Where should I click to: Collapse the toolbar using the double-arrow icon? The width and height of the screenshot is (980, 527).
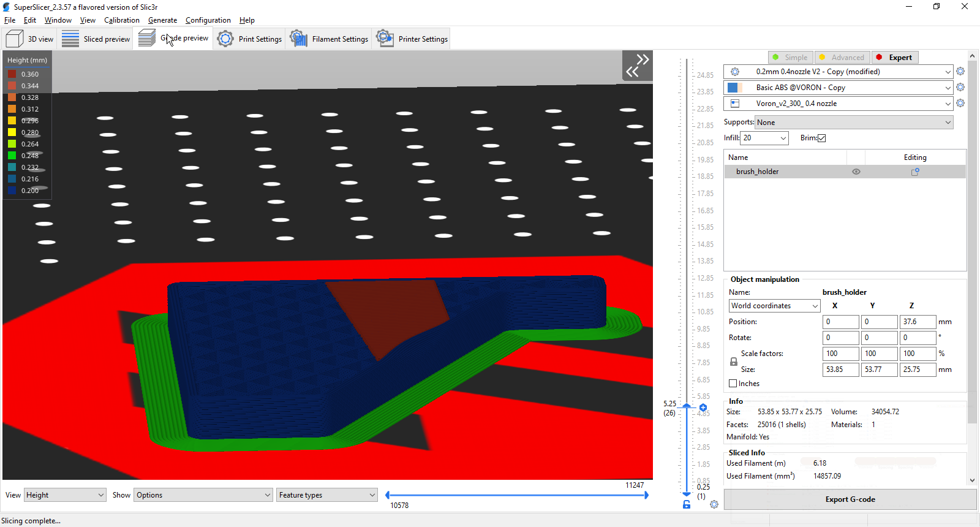point(637,66)
